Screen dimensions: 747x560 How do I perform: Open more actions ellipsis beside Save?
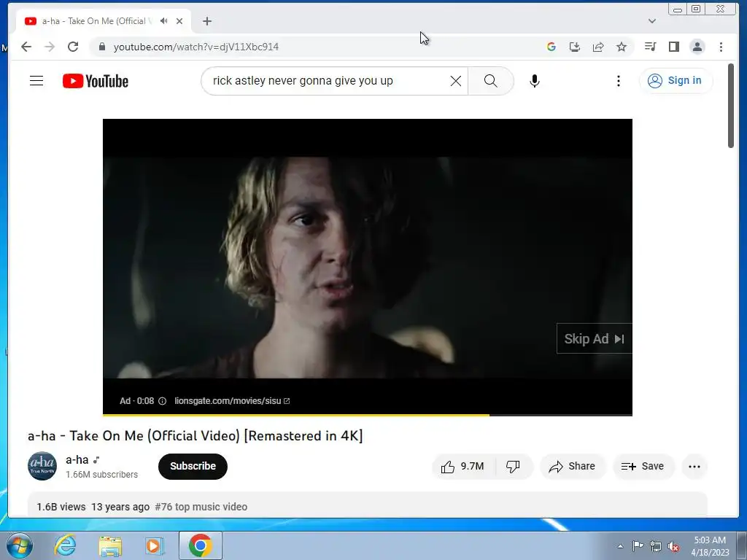694,466
